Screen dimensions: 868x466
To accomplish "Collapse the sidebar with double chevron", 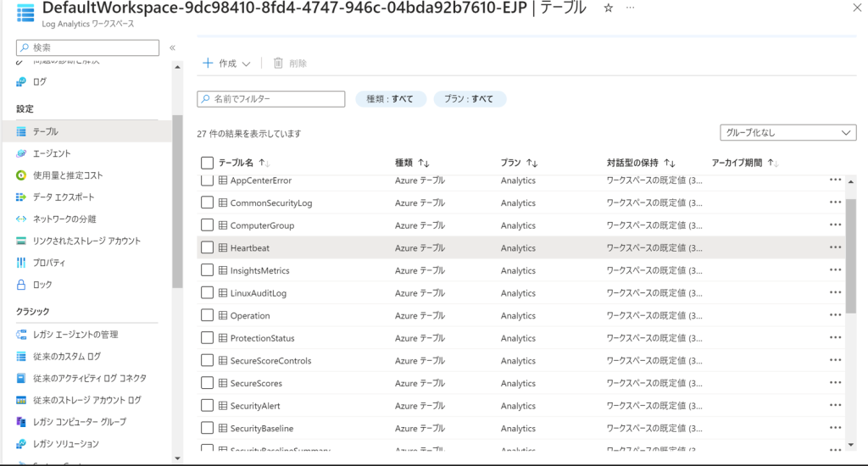I will pyautogui.click(x=172, y=47).
